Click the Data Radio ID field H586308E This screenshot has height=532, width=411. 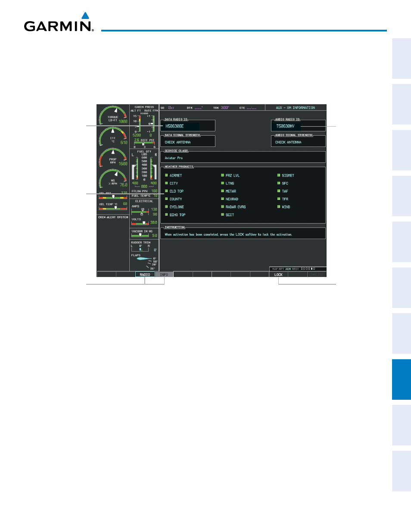pyautogui.click(x=188, y=126)
